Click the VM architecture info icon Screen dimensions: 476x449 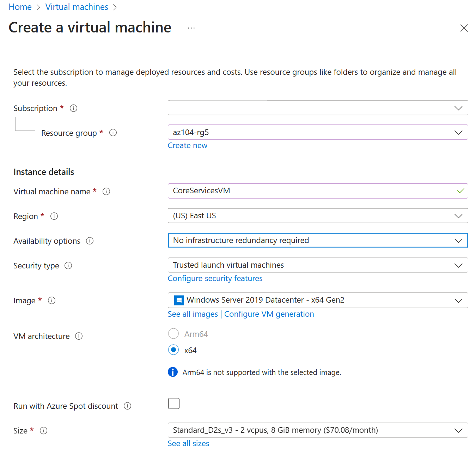click(79, 336)
